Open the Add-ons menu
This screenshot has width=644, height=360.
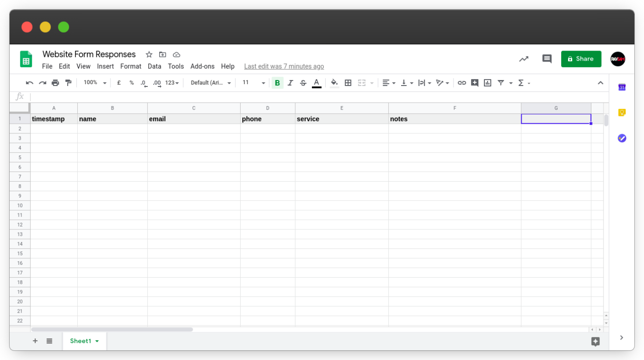coord(202,66)
